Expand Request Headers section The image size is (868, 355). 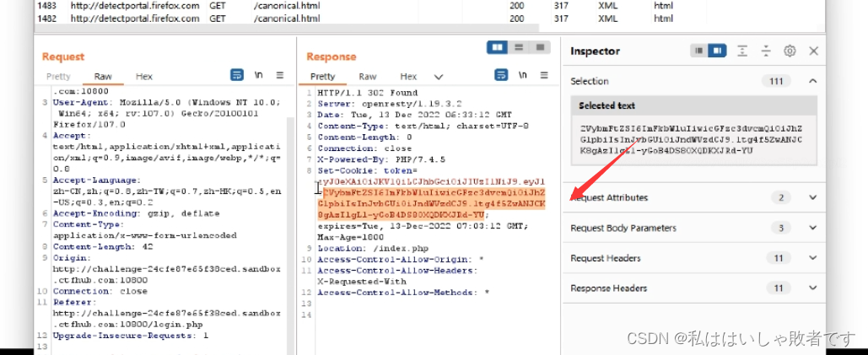[812, 258]
